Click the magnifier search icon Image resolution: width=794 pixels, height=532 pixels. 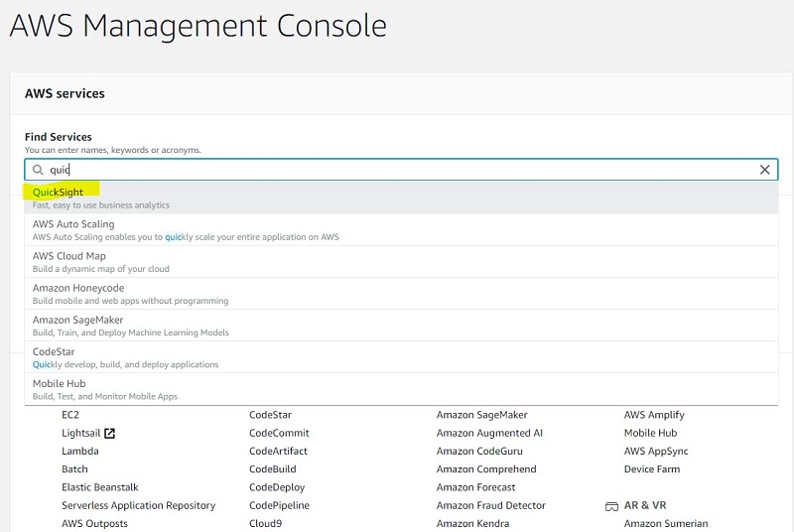(x=38, y=170)
